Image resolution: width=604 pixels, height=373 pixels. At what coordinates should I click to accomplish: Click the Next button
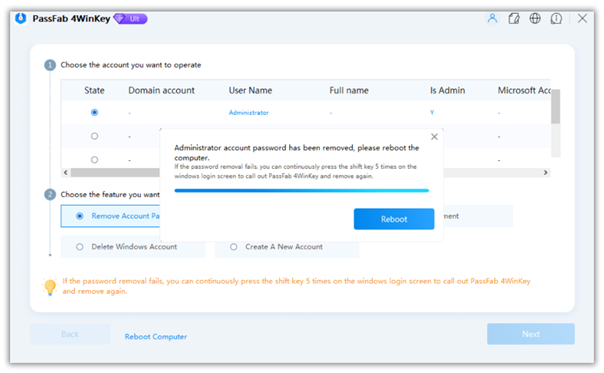click(x=531, y=334)
